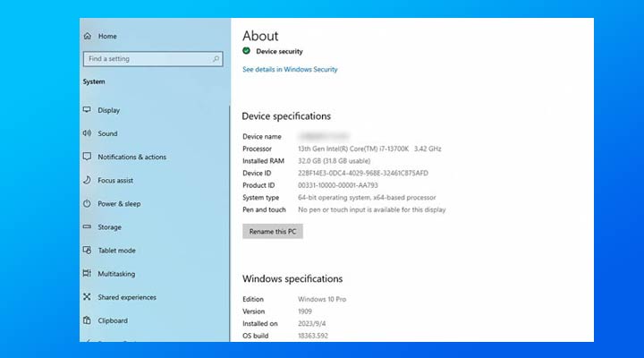Click the Notifications & actions icon
Image resolution: width=644 pixels, height=358 pixels.
87,157
